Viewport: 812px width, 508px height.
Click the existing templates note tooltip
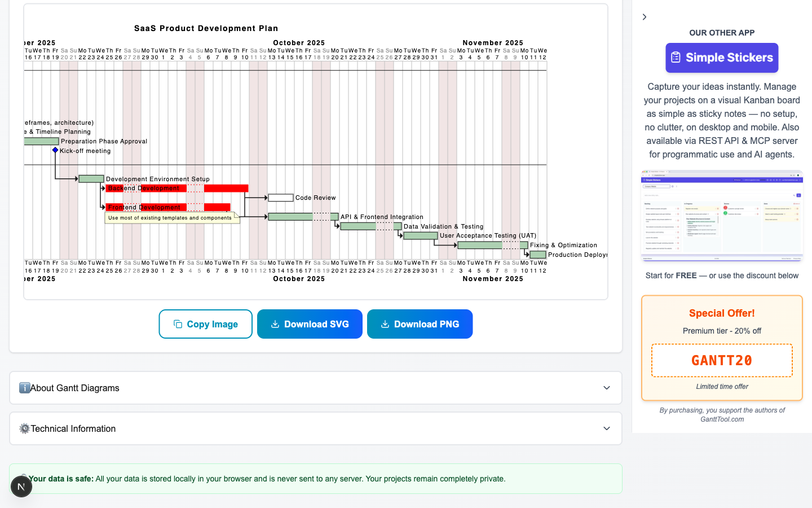point(172,218)
